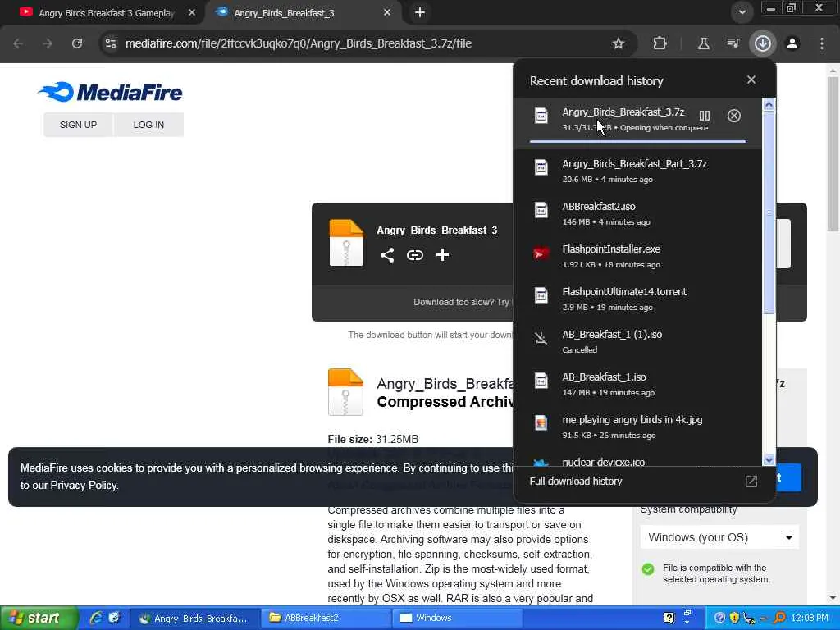The width and height of the screenshot is (840, 630).
Task: Reload the page
Action: [77, 43]
